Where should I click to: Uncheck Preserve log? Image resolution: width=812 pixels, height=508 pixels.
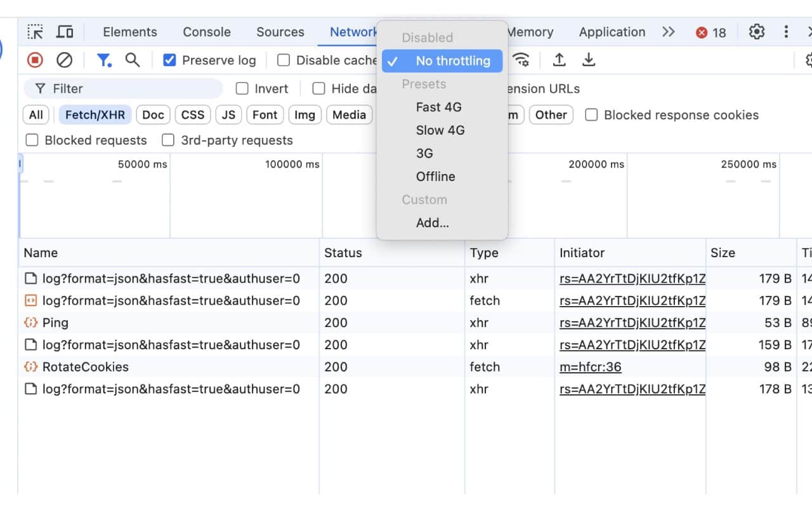click(x=169, y=60)
